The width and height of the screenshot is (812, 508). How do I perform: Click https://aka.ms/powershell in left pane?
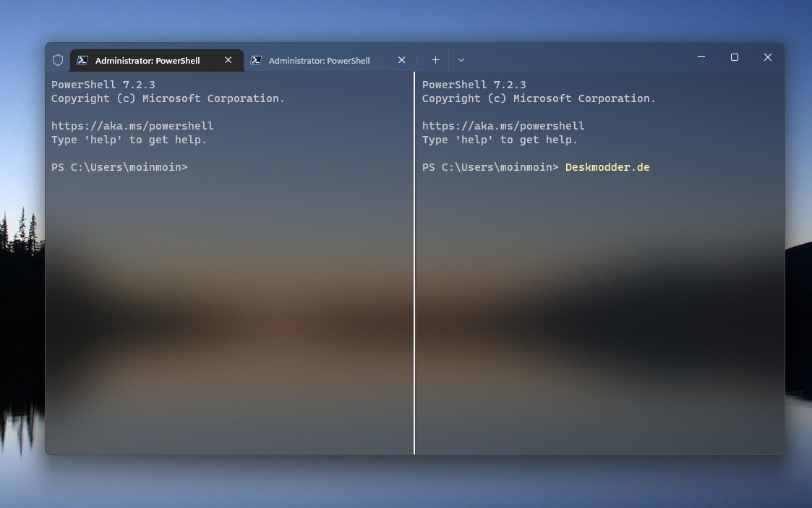click(132, 126)
